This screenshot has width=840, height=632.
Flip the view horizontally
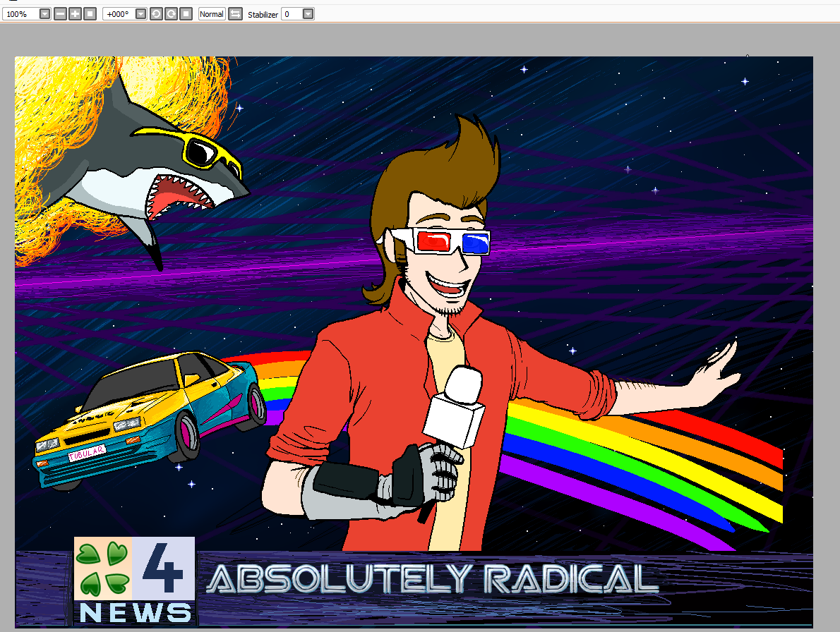[236, 14]
